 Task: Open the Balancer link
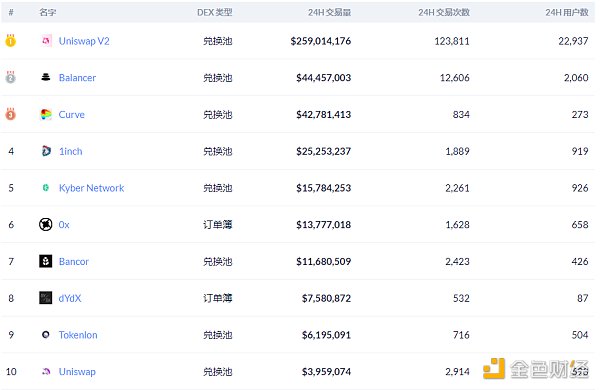click(x=77, y=78)
